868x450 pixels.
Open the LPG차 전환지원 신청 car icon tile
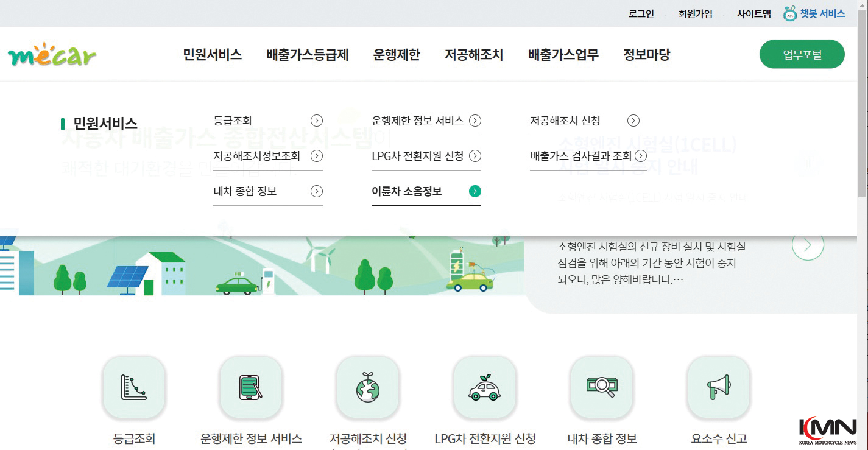[485, 387]
